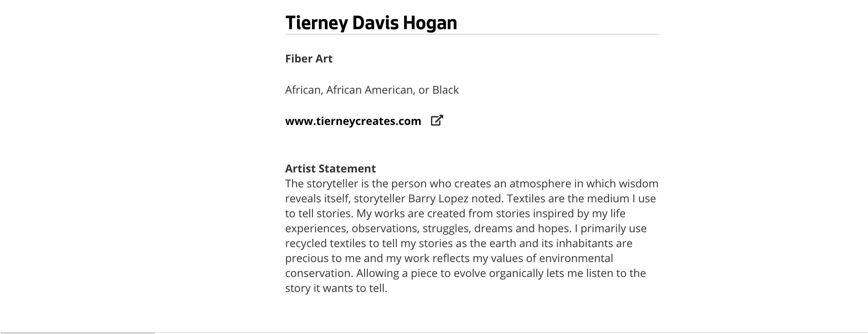Click the word 'Tierney' in the heading
Viewport: 868px width, 334px height.
[316, 23]
